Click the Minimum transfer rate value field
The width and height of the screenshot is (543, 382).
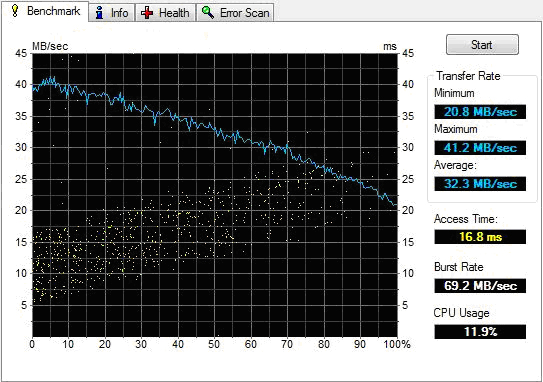(x=480, y=112)
